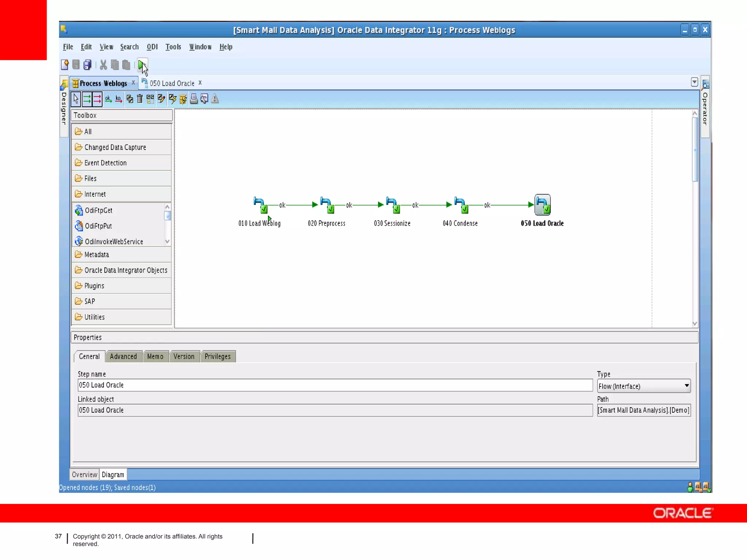Open the Tools menu
The width and height of the screenshot is (747, 560).
point(173,47)
